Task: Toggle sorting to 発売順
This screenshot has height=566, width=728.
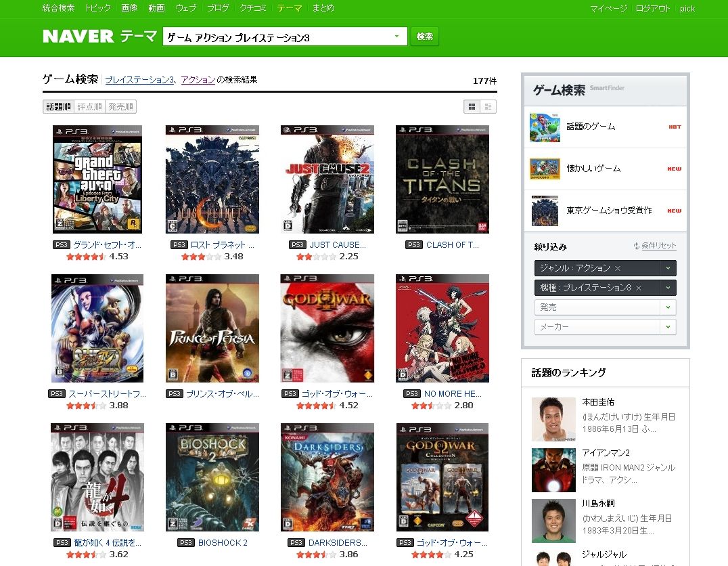Action: click(120, 106)
